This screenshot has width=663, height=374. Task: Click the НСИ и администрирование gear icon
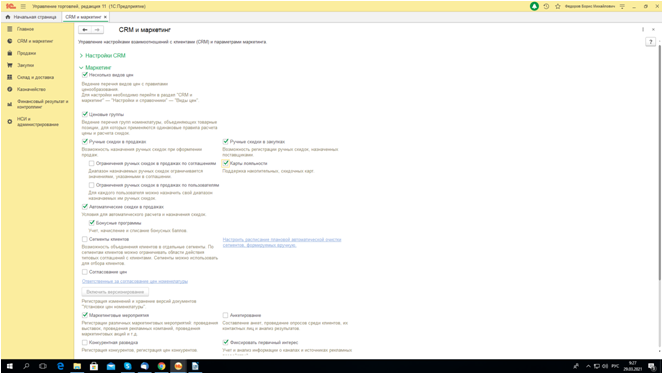click(x=10, y=122)
